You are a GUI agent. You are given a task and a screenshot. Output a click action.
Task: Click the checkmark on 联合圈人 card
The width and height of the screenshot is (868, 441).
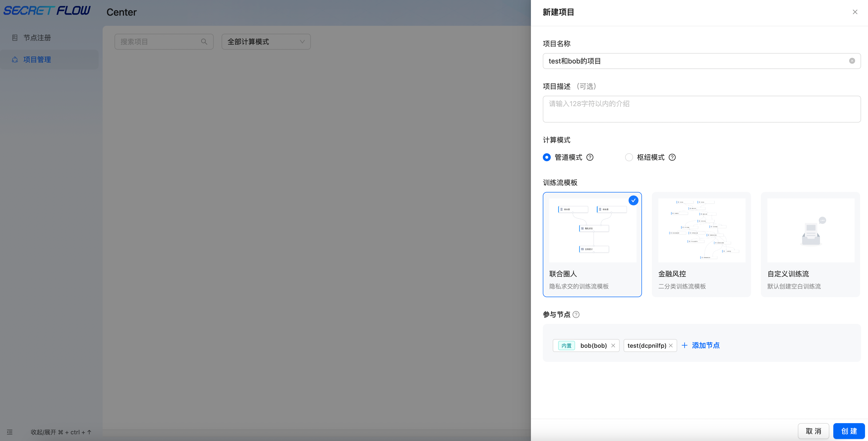point(633,201)
